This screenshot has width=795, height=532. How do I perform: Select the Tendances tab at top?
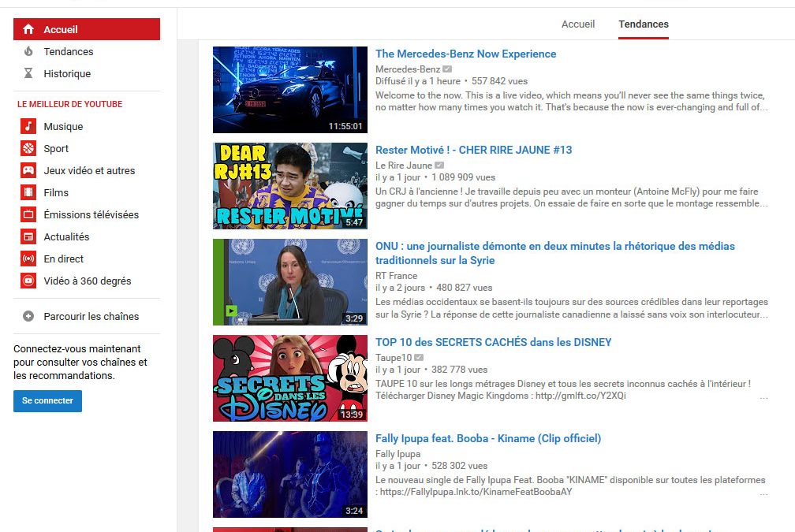pyautogui.click(x=644, y=24)
